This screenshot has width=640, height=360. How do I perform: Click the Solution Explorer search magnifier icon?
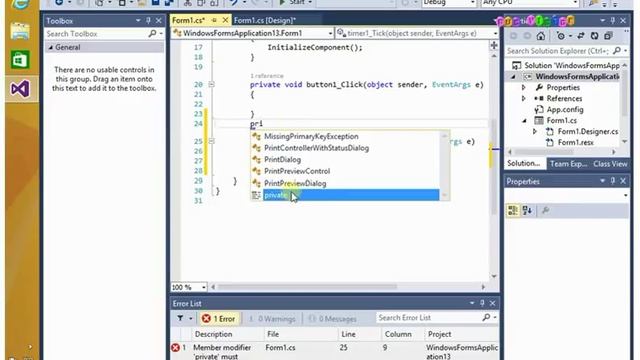click(617, 51)
